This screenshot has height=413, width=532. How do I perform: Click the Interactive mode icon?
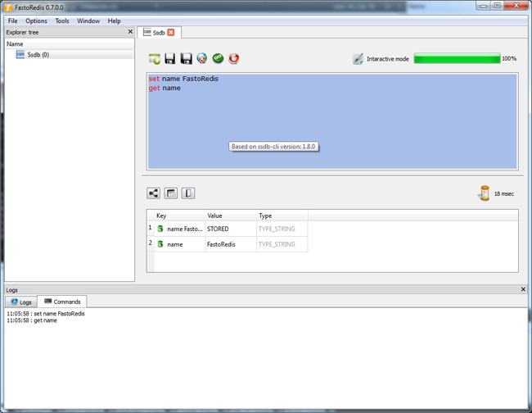click(x=358, y=59)
